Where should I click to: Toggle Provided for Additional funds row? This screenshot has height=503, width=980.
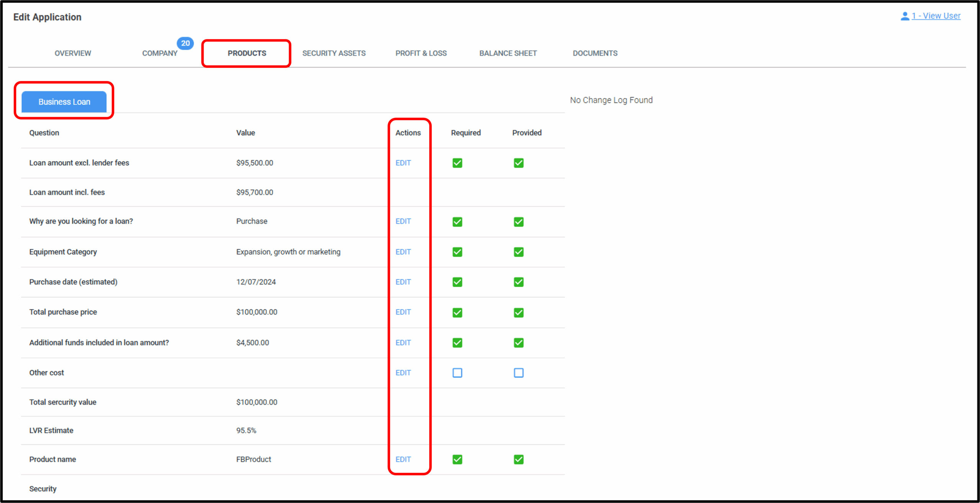(x=518, y=343)
